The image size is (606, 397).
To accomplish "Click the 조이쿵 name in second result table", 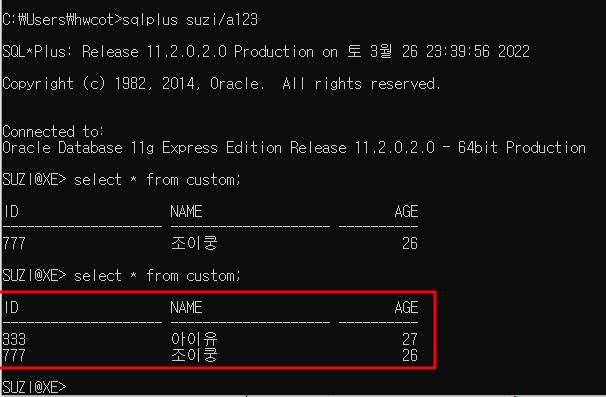I will tap(194, 355).
